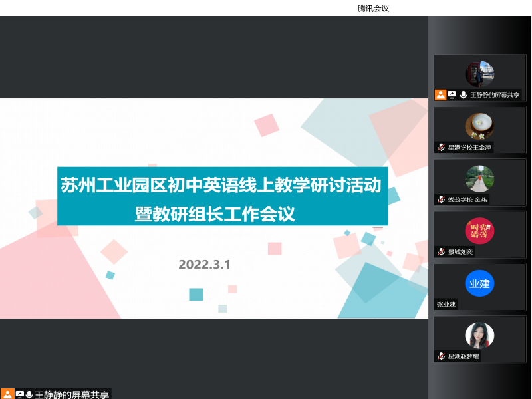Click the 2022.3.1 date on the slide
Screen dimensions: 532x399
(204, 265)
